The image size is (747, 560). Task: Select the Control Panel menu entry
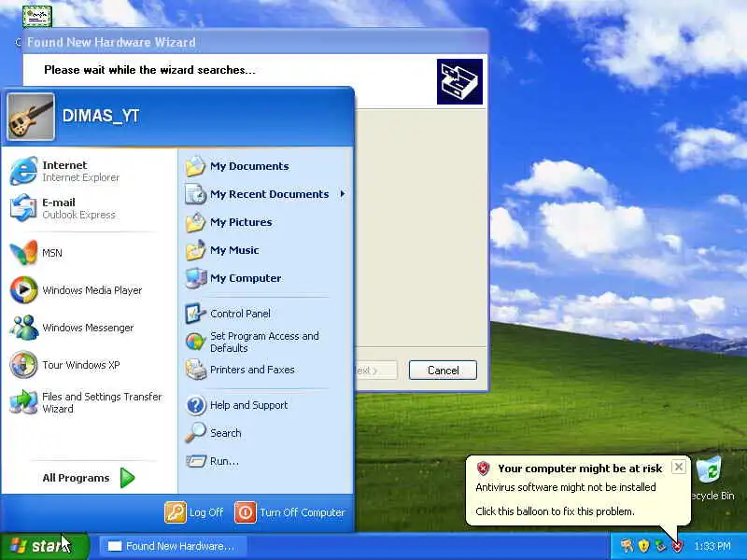pos(266,314)
